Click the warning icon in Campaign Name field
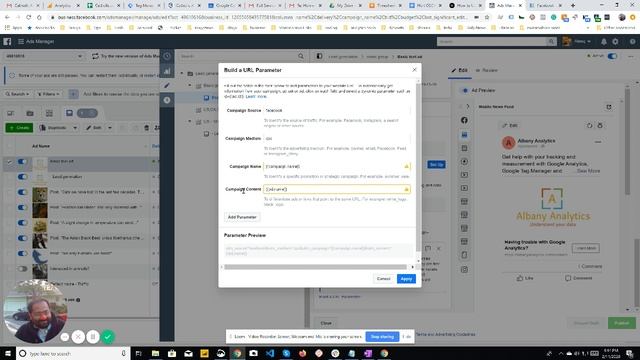The width and height of the screenshot is (640, 360). [406, 166]
